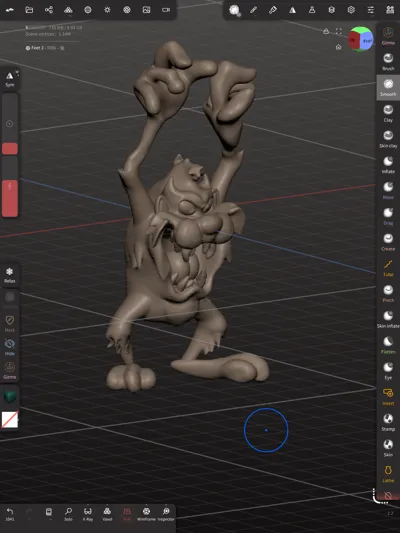Open the painting pencil menu

tap(253, 10)
